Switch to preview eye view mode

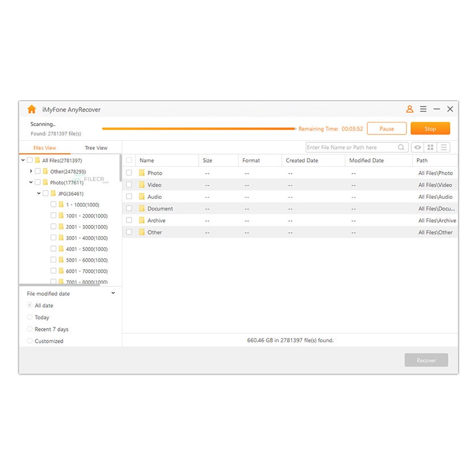click(417, 147)
